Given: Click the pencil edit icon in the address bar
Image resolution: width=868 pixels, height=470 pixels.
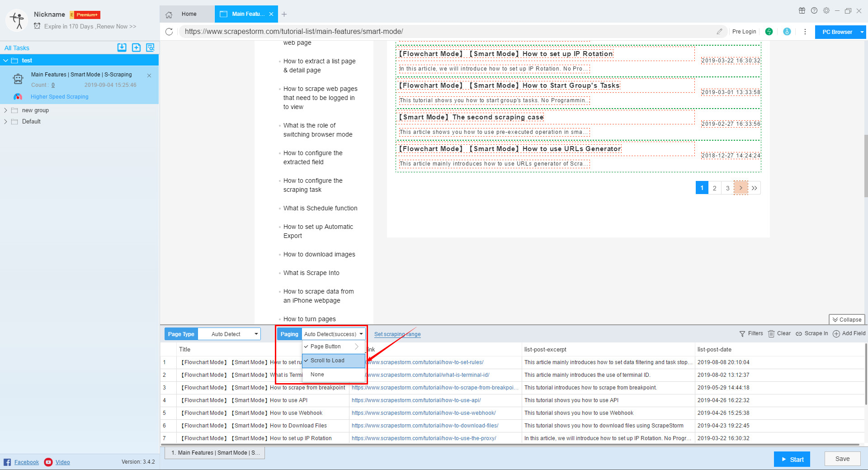Looking at the screenshot, I should [720, 32].
